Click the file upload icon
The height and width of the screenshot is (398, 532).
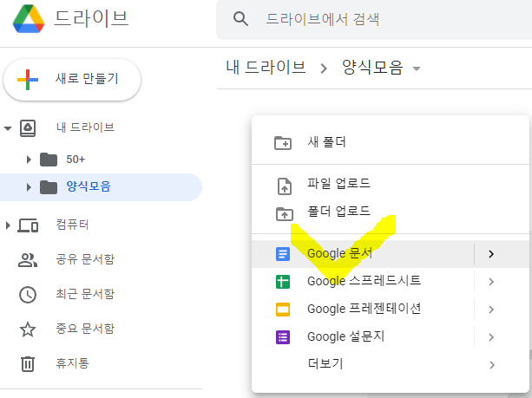(x=285, y=186)
